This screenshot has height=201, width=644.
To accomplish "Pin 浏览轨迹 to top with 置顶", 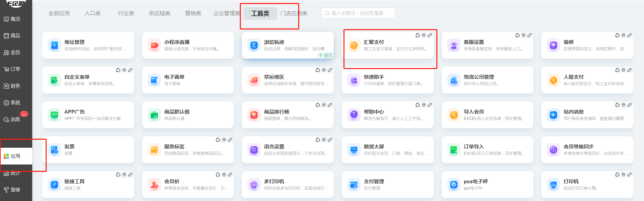I will tap(325, 56).
